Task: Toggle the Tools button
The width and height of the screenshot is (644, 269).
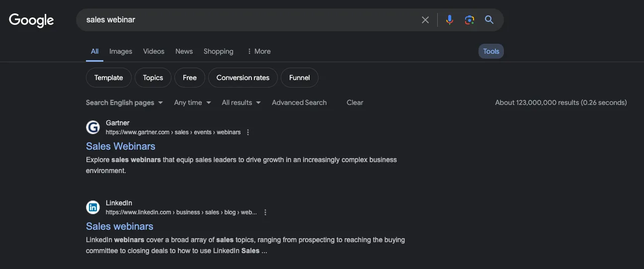Action: pyautogui.click(x=491, y=51)
